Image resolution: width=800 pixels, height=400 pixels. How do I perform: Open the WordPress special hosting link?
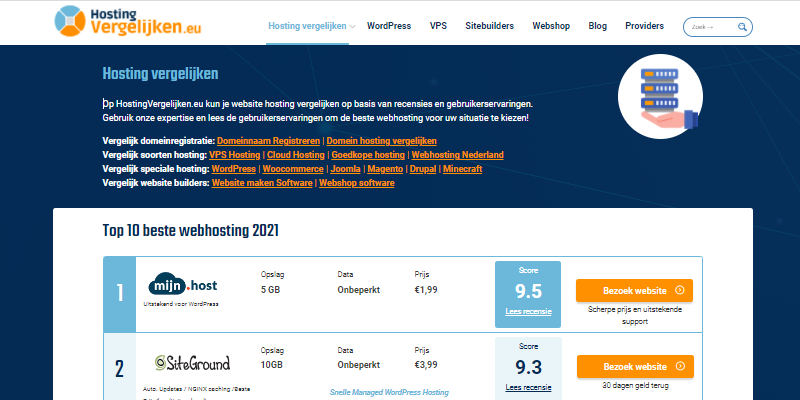[x=234, y=169]
